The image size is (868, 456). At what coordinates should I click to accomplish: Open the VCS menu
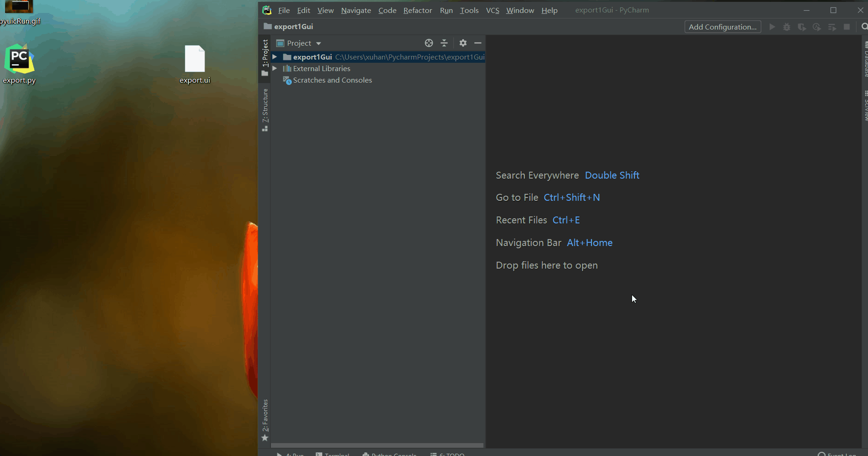tap(492, 10)
